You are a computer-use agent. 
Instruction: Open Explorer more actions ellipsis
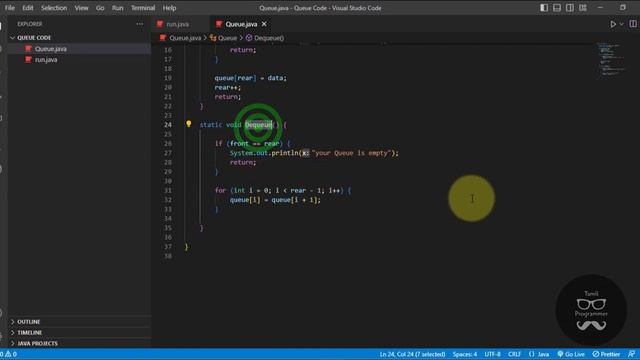click(x=140, y=24)
